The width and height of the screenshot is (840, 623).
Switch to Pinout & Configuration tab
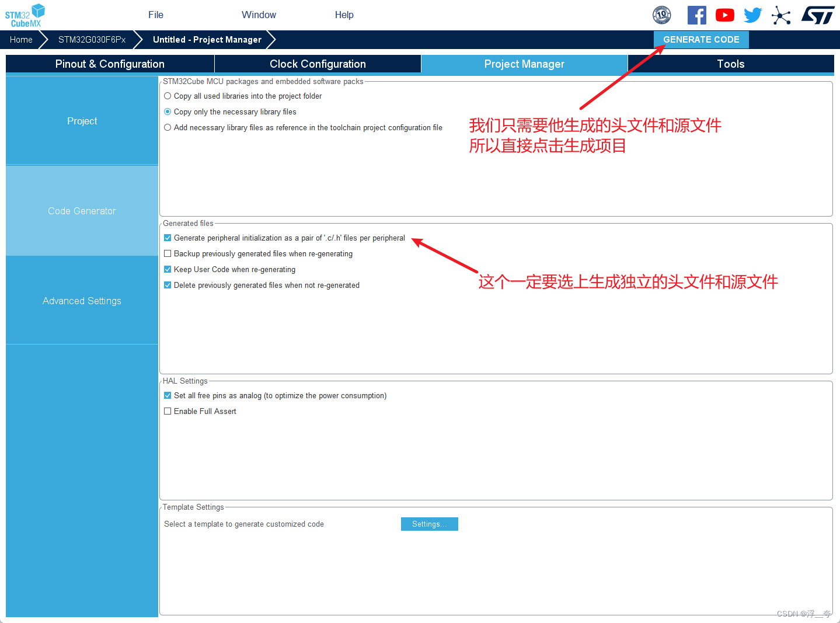click(110, 64)
